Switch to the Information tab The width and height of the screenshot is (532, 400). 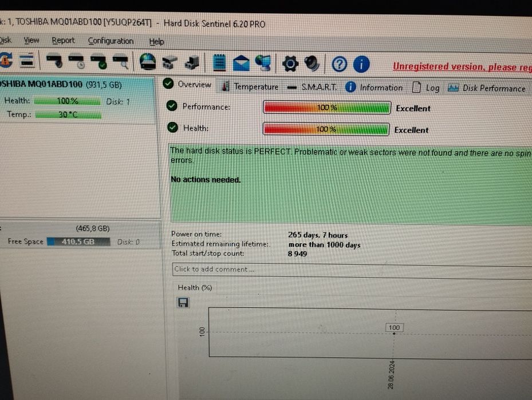pyautogui.click(x=374, y=88)
